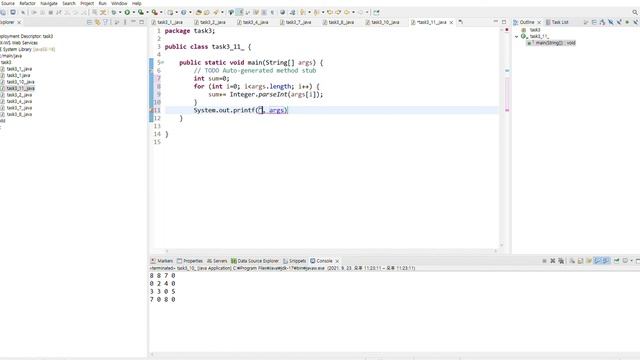Open the Snippets tab
Viewport: 640px width, 360px height.
pos(294,260)
